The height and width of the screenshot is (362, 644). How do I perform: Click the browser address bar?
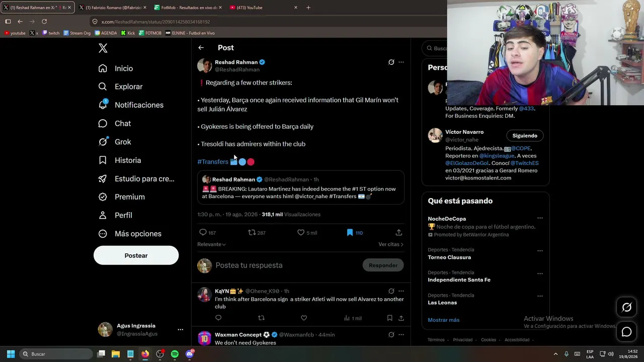pos(267,22)
